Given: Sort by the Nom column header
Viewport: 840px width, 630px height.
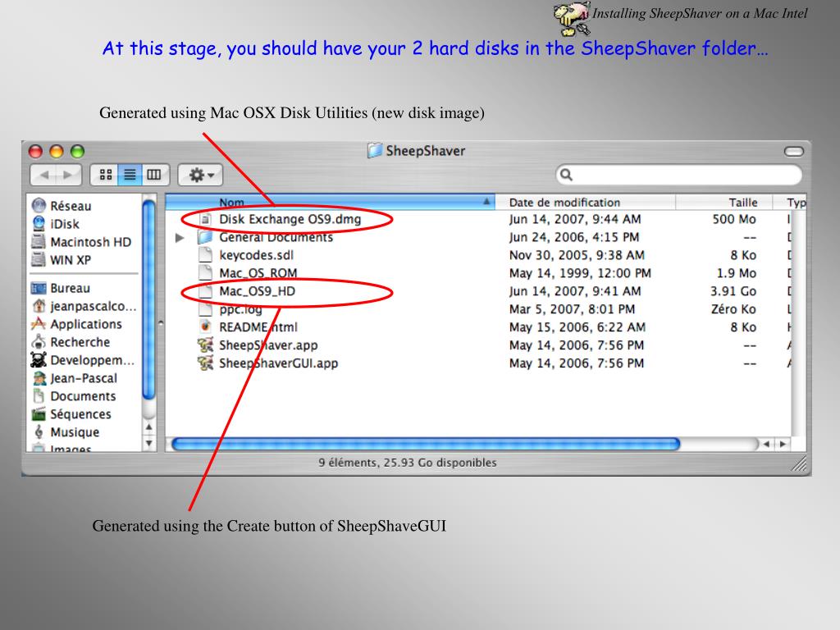Looking at the screenshot, I should coord(330,202).
